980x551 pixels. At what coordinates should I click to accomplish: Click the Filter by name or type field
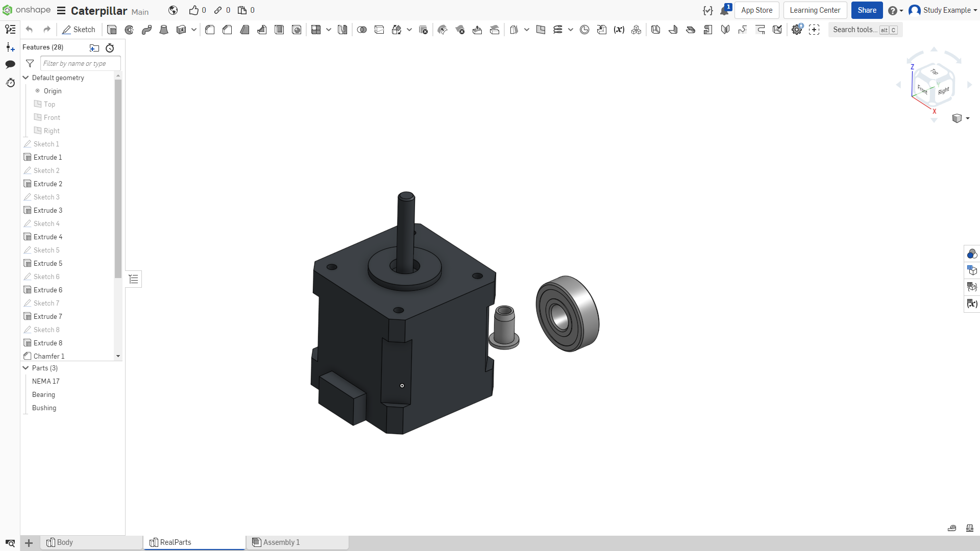point(80,63)
